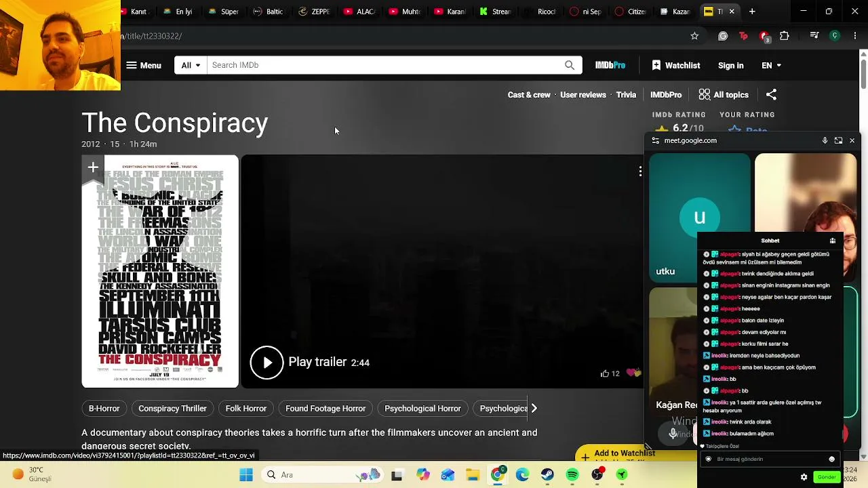The height and width of the screenshot is (488, 868).
Task: Open the IMDbPro logo link in header
Action: coord(610,65)
